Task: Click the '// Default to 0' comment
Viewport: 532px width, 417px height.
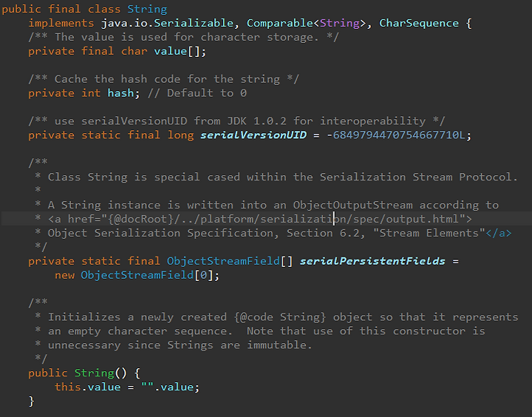Action: click(197, 93)
